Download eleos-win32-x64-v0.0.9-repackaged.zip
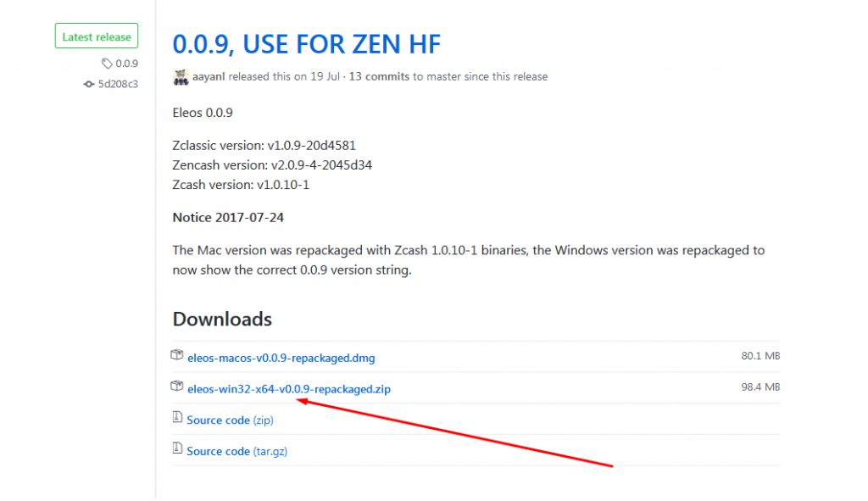This screenshot has height=501, width=868. tap(289, 389)
